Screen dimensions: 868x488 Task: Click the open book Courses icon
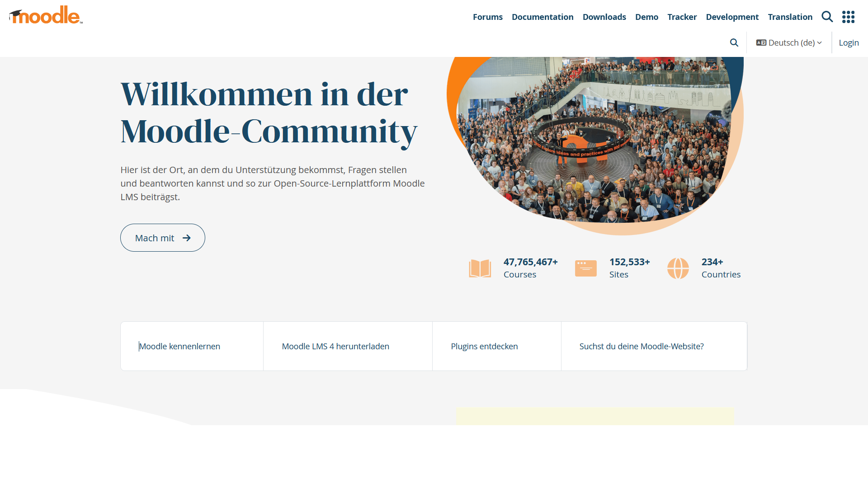[480, 268]
